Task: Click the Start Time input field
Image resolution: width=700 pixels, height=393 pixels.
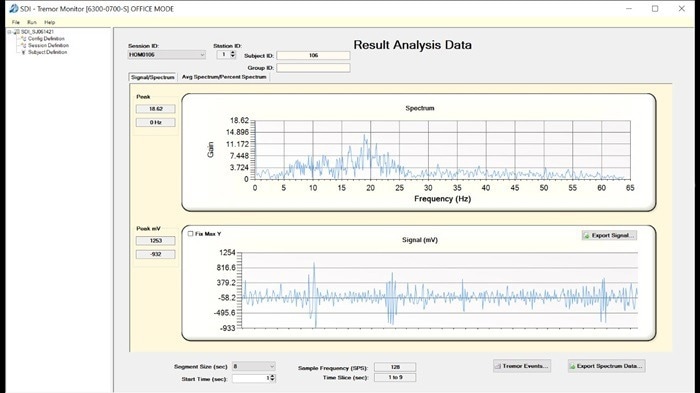Action: [x=251, y=378]
